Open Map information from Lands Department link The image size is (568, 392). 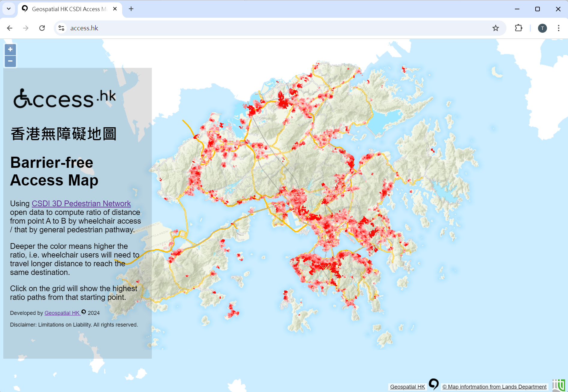[x=494, y=387]
